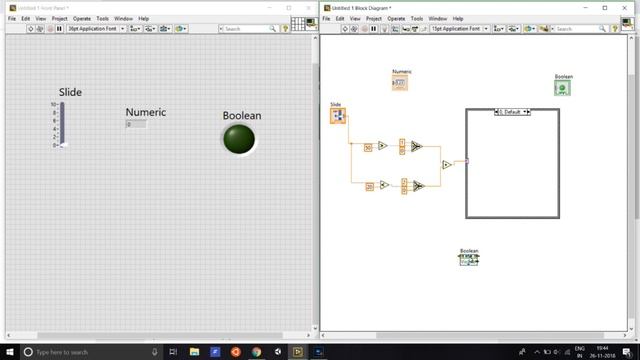This screenshot has width=640, height=360.
Task: Open Distribute Objects menu in Block Diagram
Action: 513,29
